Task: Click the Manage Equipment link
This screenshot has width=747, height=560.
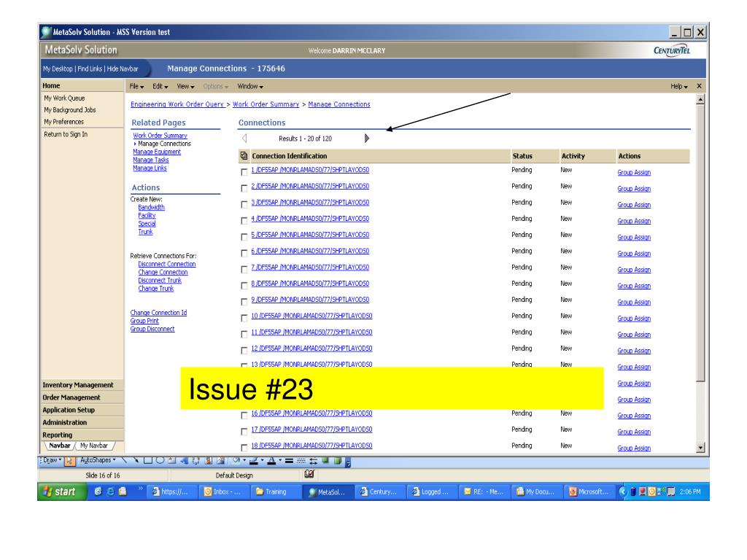Action: click(x=157, y=152)
